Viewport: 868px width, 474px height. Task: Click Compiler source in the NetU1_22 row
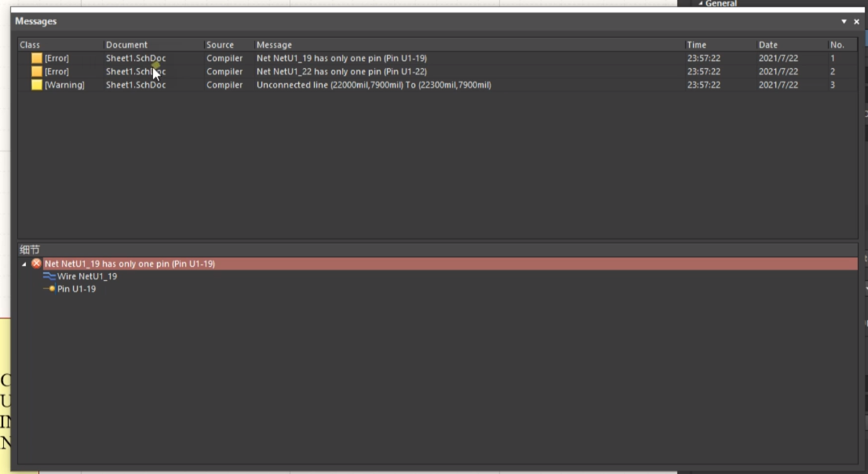click(224, 71)
